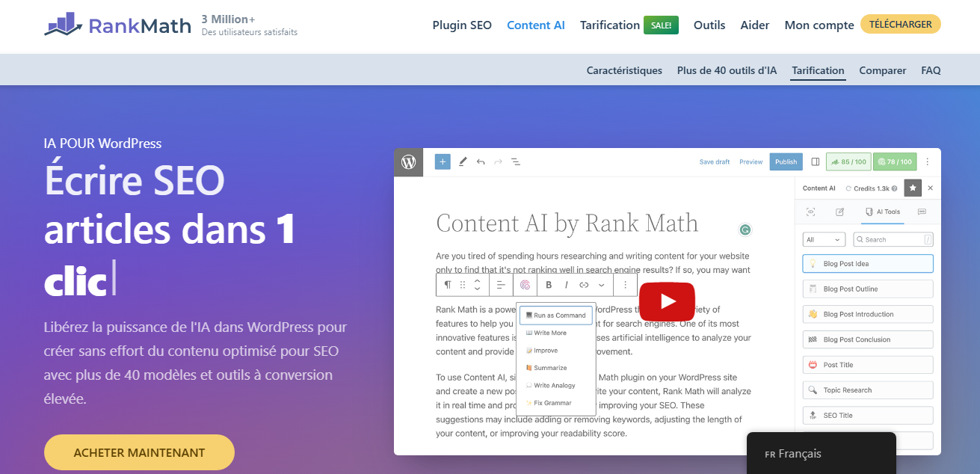Click the Publish button
The image size is (980, 474).
point(786,161)
